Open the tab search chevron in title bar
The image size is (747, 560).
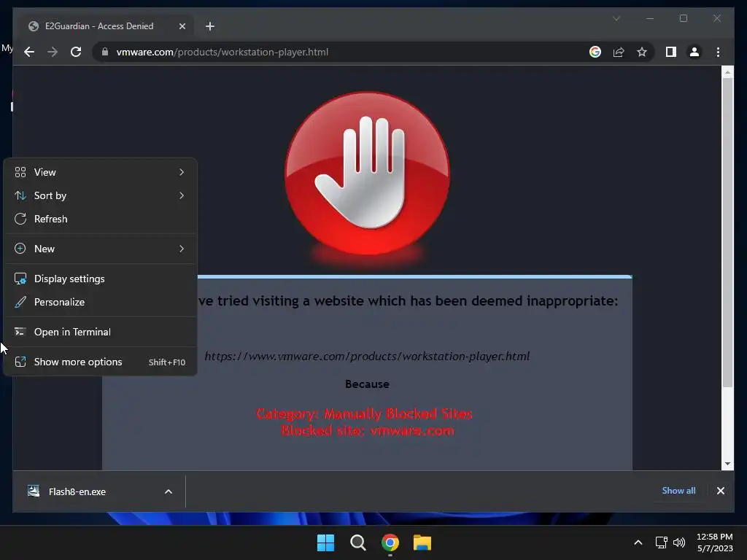(x=616, y=18)
